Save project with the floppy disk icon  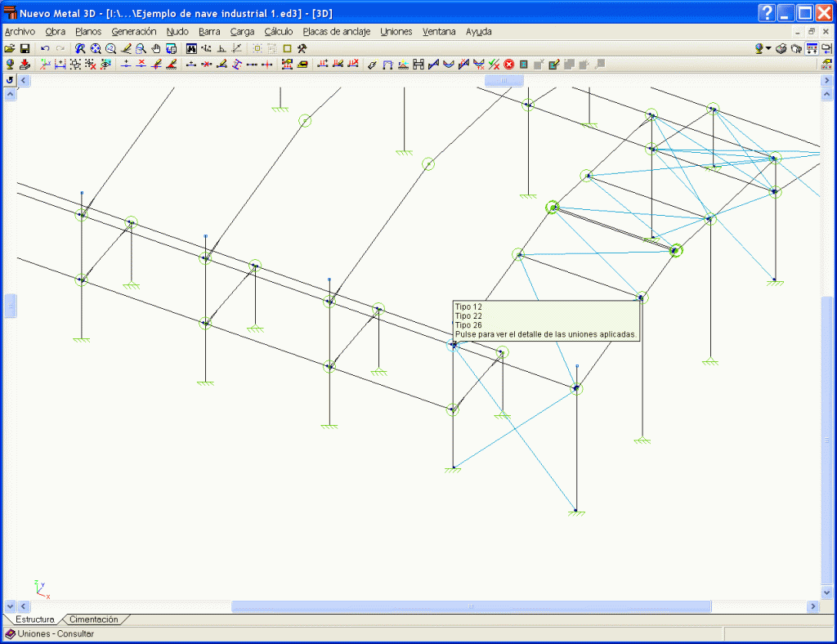pyautogui.click(x=25, y=49)
